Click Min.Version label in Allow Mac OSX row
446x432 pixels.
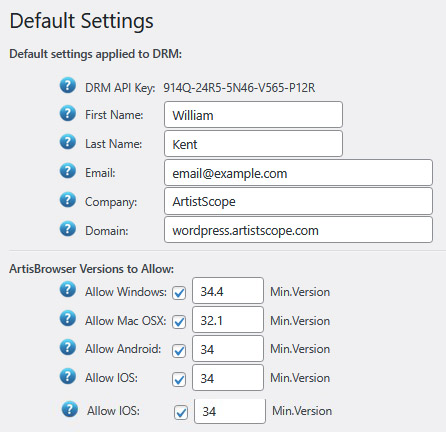(300, 321)
